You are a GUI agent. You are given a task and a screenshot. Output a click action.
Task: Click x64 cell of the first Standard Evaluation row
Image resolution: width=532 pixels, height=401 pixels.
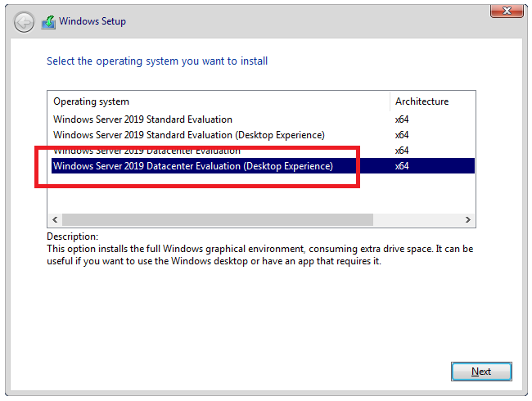tap(402, 119)
